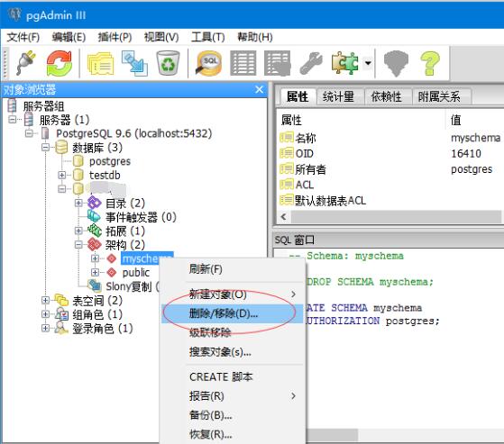
Task: Click the 登录角色 user icon
Action: click(x=61, y=328)
